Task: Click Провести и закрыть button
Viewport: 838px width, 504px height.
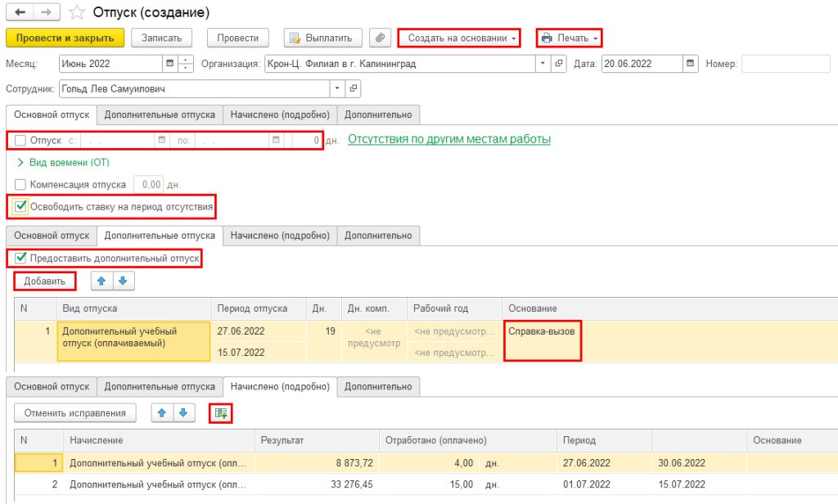Action: coord(65,38)
